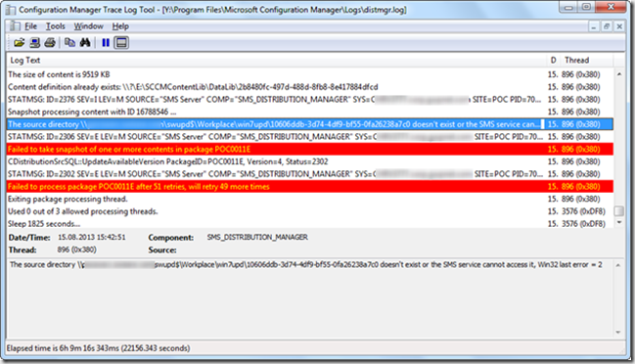Click the document icon left of File menu
Viewport: 635px width, 364px height.
coord(15,26)
